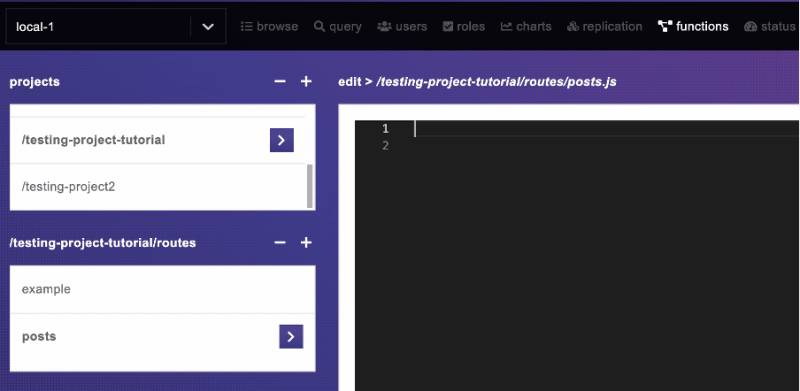Click the query magnifier icon

319,27
